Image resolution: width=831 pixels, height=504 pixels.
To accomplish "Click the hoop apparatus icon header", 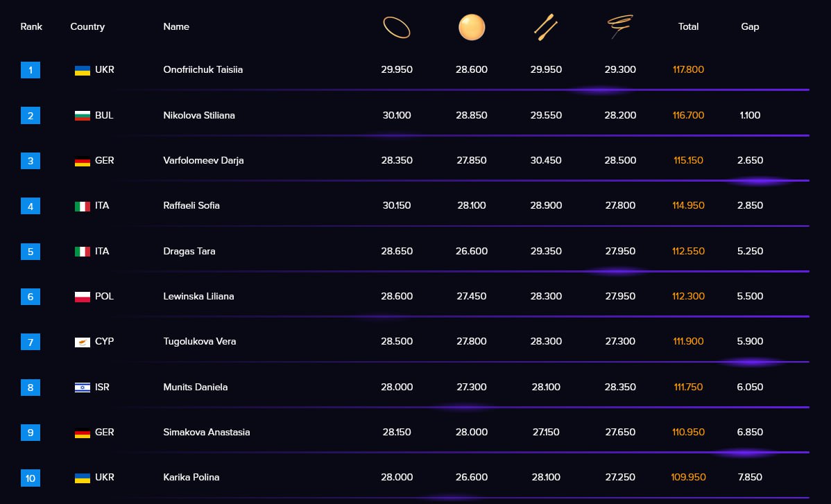I will tap(396, 27).
